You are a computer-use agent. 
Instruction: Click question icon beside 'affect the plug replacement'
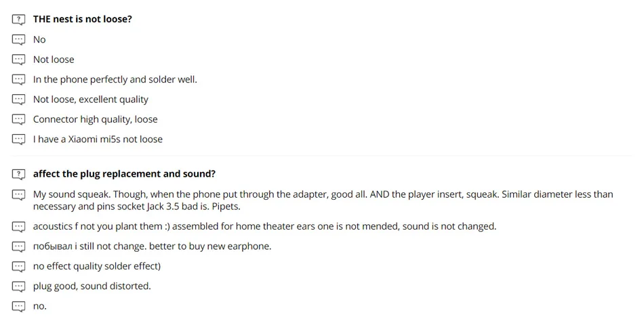[x=19, y=175]
